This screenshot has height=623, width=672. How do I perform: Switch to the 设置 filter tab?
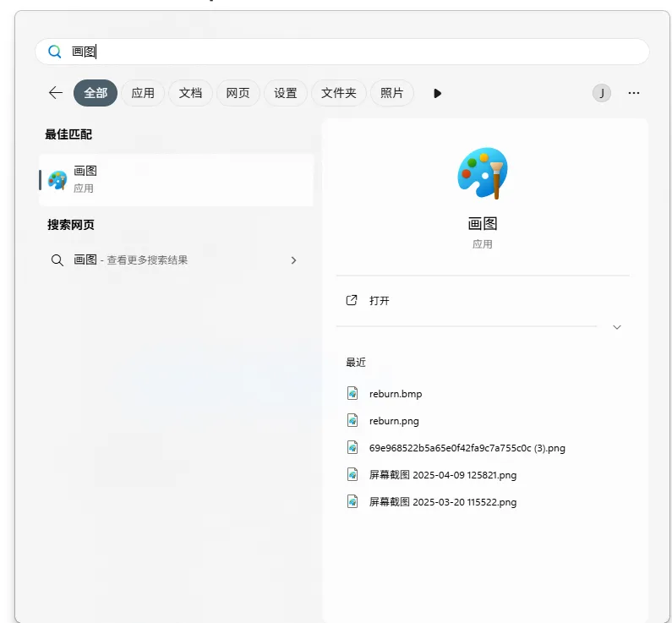pyautogui.click(x=286, y=93)
